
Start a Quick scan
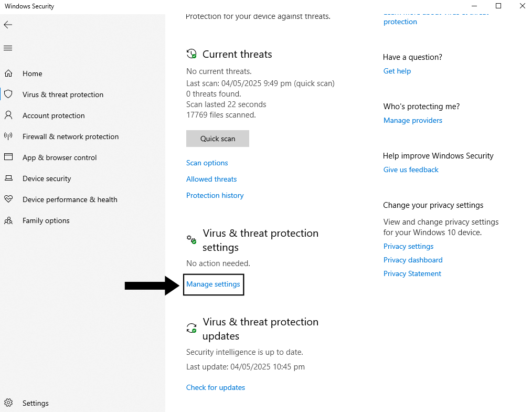(217, 138)
